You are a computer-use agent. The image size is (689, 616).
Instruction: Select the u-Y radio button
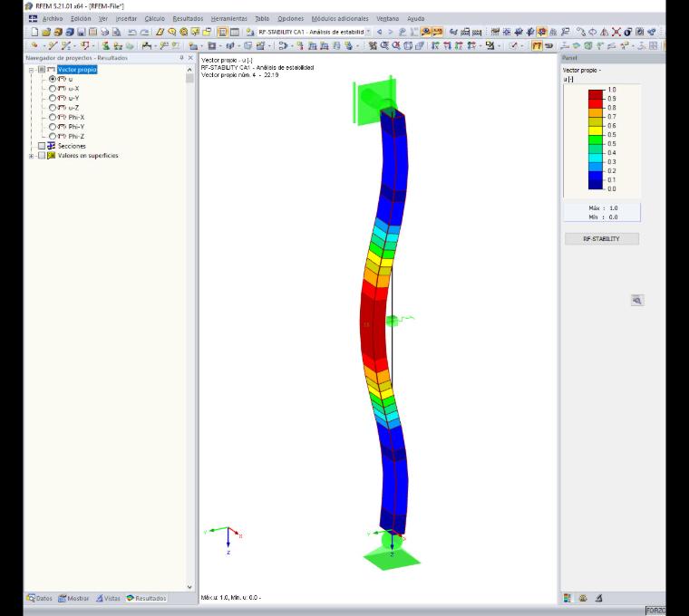(x=53, y=99)
